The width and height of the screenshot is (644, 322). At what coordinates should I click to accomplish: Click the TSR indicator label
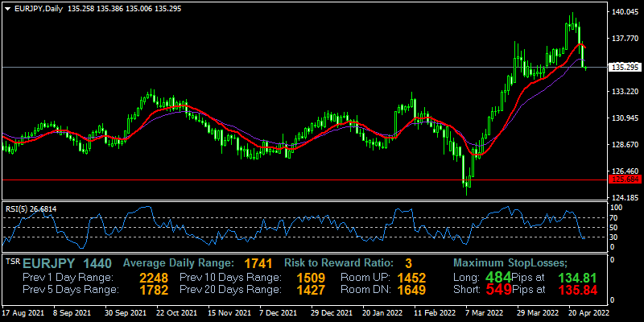coord(13,260)
